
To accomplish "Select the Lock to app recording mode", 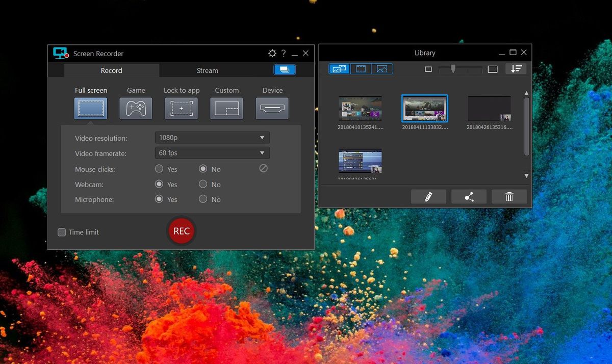I will click(181, 108).
